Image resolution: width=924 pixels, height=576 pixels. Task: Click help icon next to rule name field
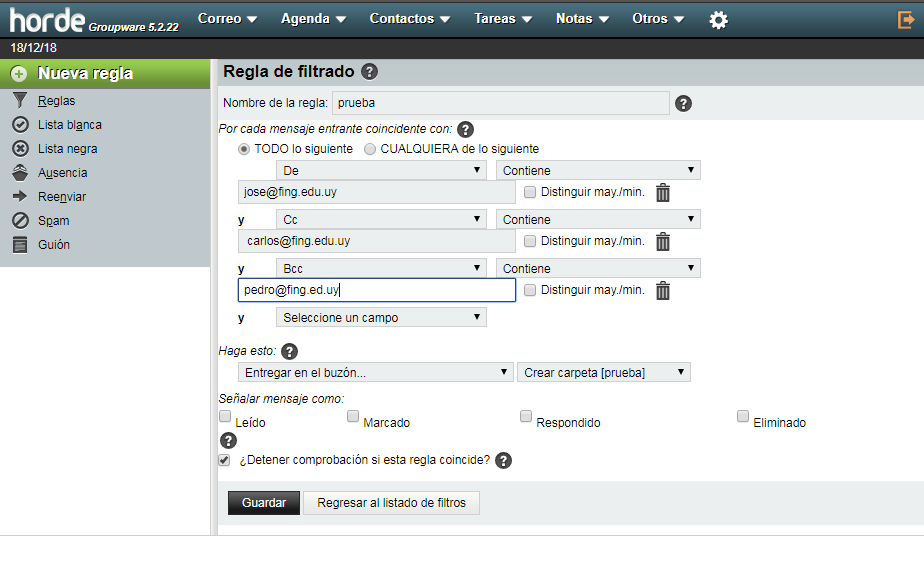[x=684, y=103]
